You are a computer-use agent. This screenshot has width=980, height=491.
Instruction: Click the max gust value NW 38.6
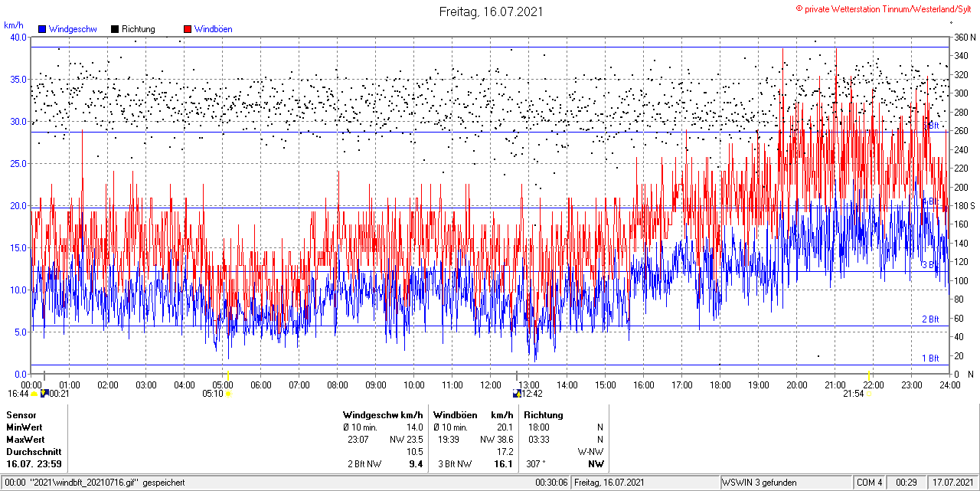496,440
